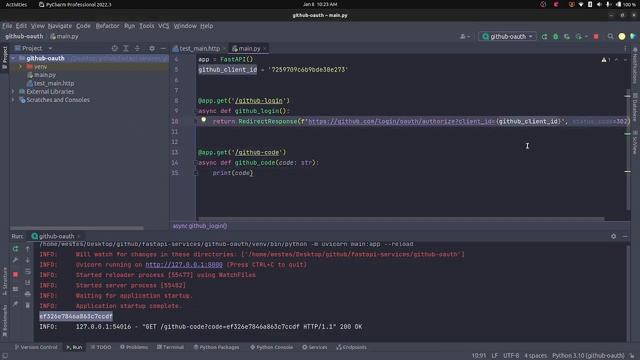Clear all Run console output
640x360 pixels.
pyautogui.click(x=28, y=305)
